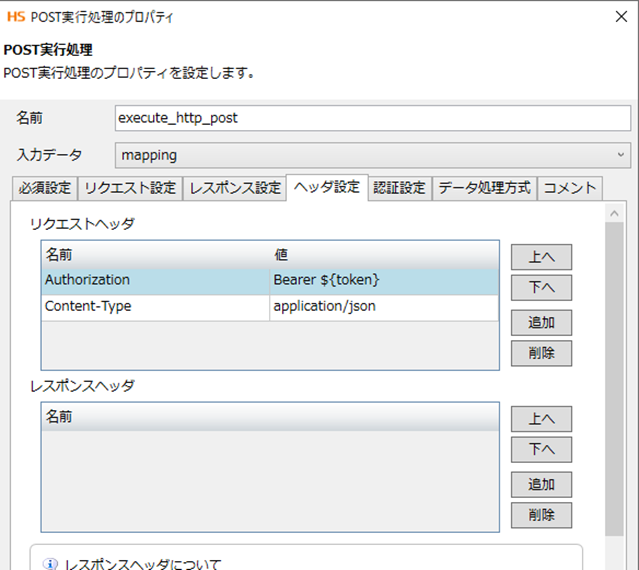Screen dimensions: 639x570
Task: Close the POST実行処理 properties dialog
Action: pos(624,17)
